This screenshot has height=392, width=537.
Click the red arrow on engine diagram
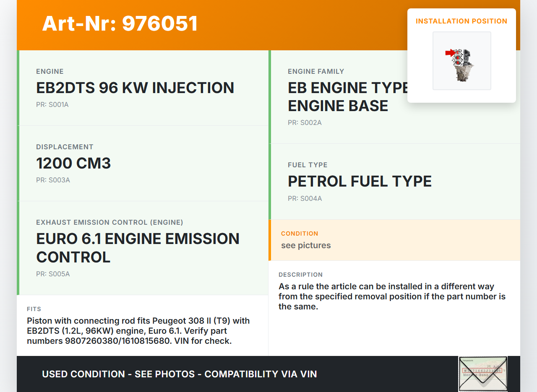(449, 53)
